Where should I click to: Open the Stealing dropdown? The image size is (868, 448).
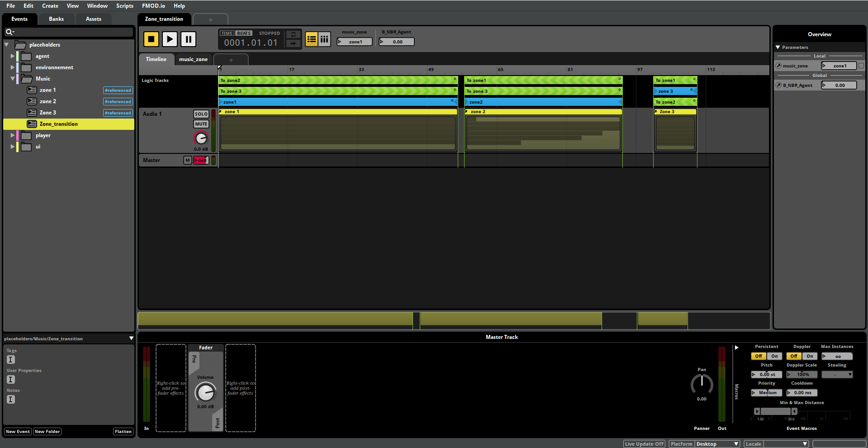(x=837, y=375)
